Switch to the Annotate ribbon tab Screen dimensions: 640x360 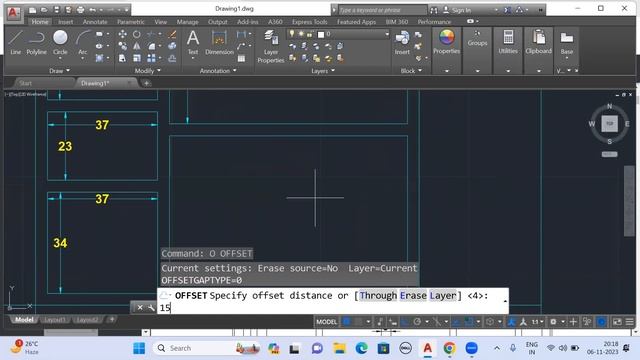95,22
